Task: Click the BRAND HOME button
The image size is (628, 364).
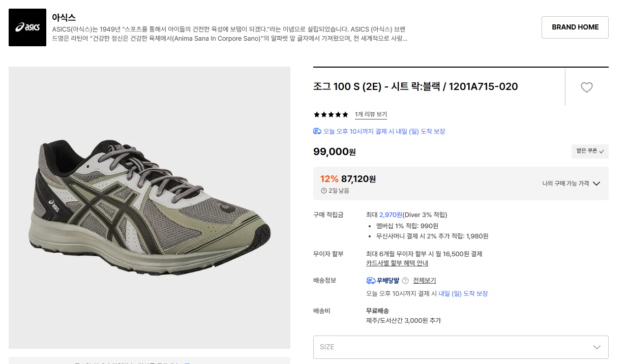Action: tap(575, 27)
